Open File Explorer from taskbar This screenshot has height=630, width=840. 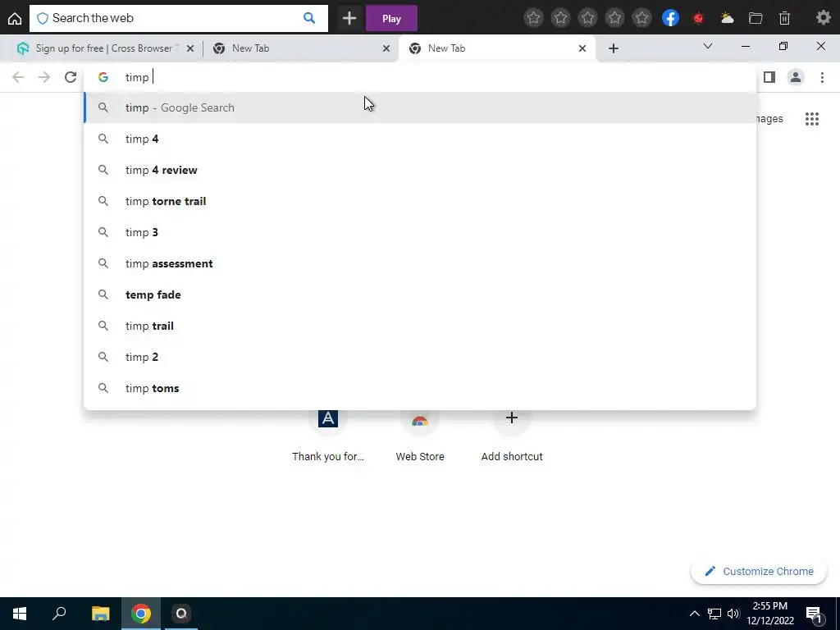point(100,614)
